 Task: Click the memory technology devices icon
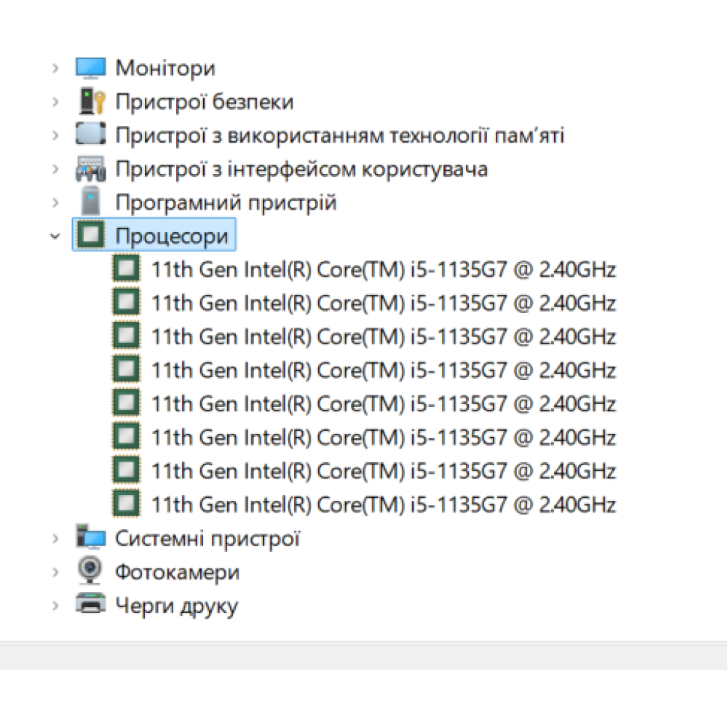pyautogui.click(x=91, y=135)
